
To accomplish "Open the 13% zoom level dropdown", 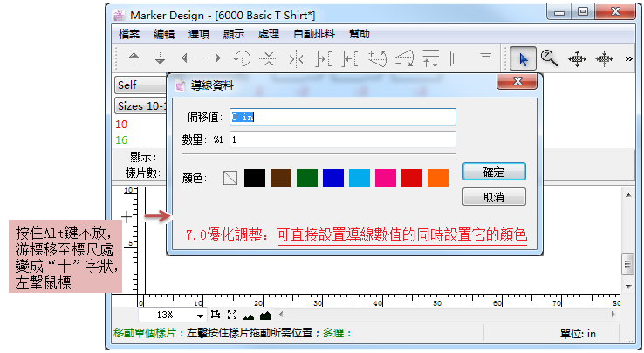I will coord(201,315).
